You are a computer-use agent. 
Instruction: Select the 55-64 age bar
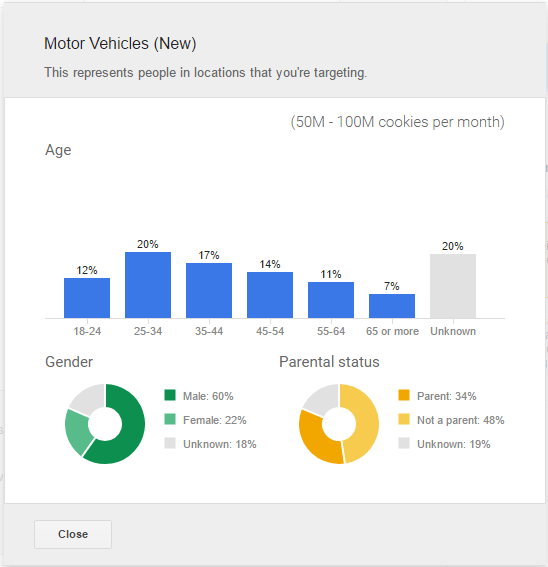point(331,300)
